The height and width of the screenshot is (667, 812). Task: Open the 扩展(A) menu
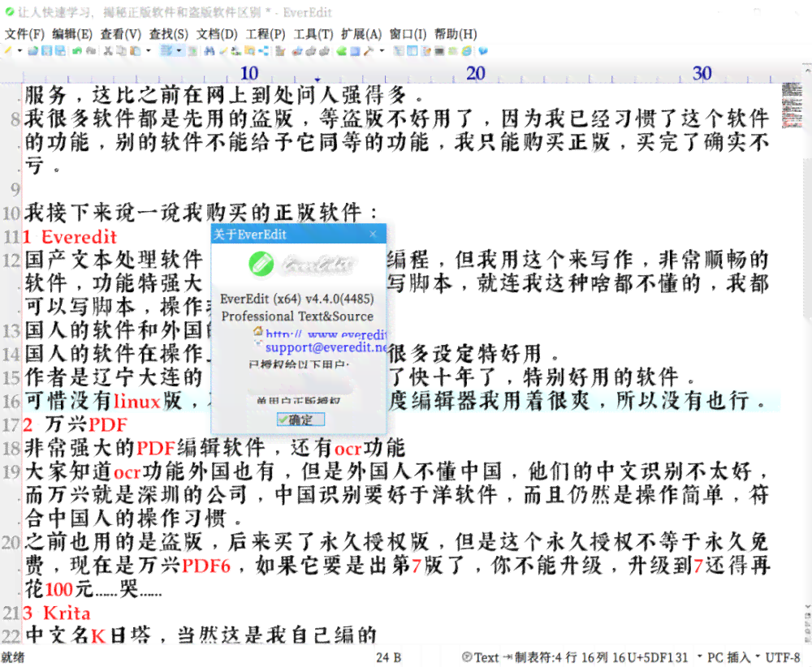[x=361, y=34]
